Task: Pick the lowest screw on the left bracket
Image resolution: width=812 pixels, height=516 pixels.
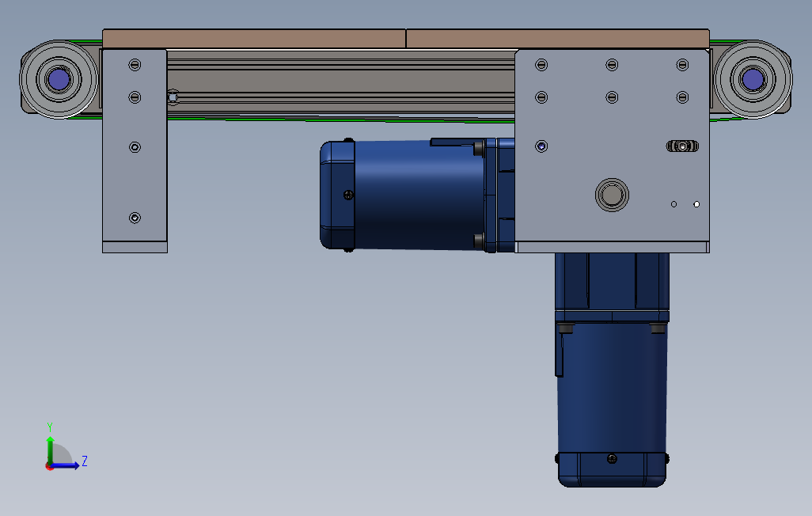Action: (135, 218)
